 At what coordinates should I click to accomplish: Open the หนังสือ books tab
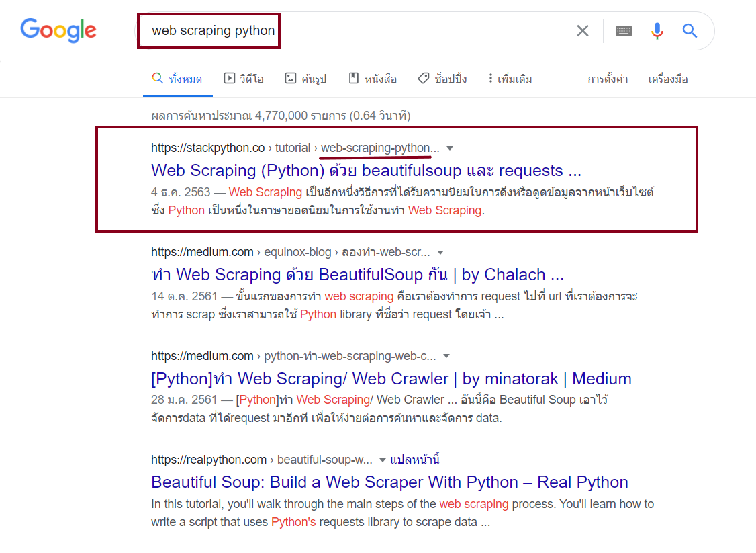pyautogui.click(x=373, y=79)
